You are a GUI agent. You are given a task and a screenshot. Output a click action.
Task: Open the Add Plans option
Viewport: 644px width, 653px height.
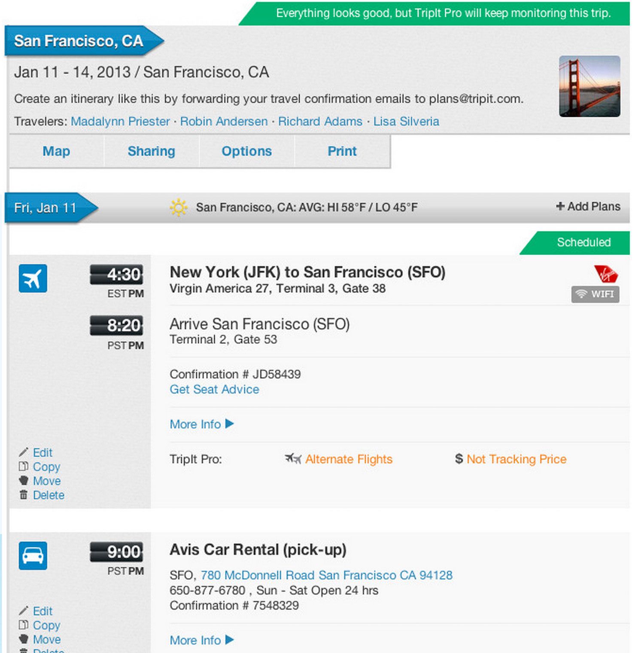[588, 207]
